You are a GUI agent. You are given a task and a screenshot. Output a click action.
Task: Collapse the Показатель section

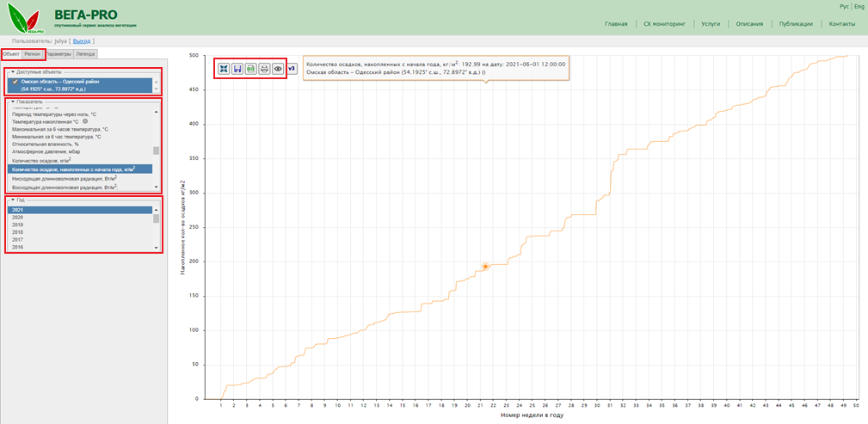12,101
